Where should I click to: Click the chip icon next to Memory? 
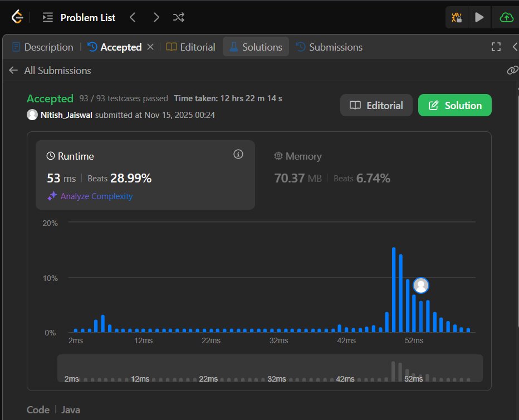[x=278, y=156]
